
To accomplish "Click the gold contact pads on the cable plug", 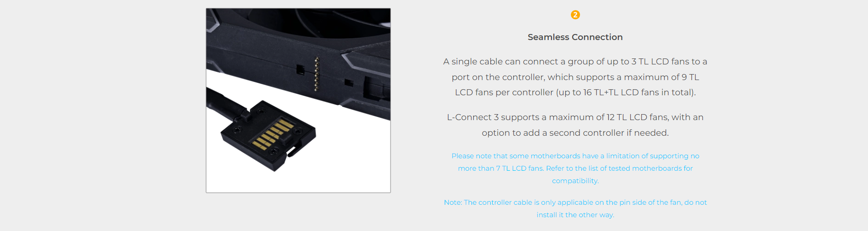I will (x=272, y=134).
